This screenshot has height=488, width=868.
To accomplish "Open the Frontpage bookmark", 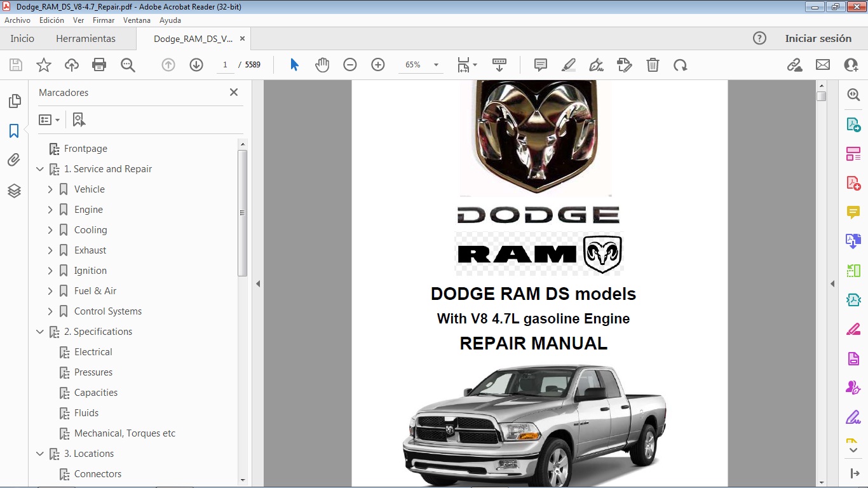I will click(86, 149).
